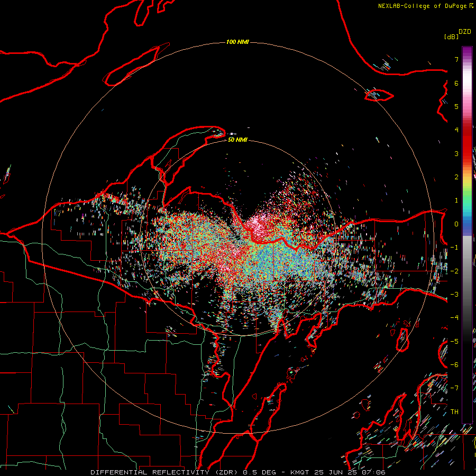
Task: Click the 5 value on the color scale
Action: (456, 106)
